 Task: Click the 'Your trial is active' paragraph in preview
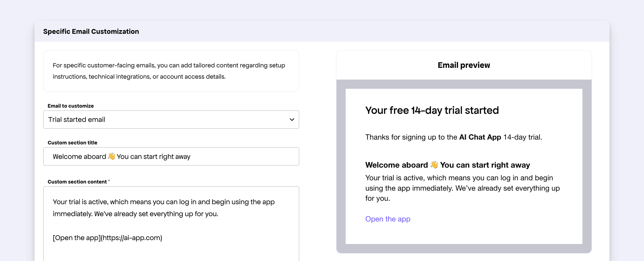(x=462, y=188)
